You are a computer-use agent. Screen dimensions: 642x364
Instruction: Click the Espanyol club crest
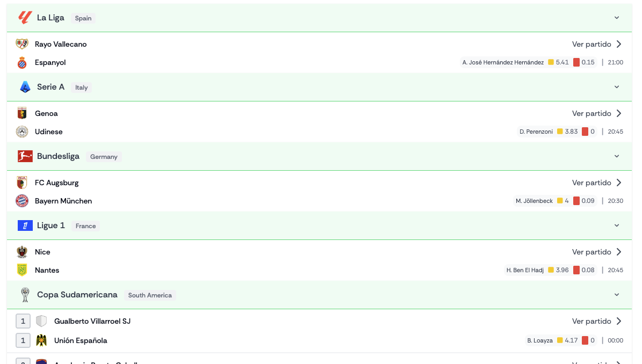(x=21, y=63)
